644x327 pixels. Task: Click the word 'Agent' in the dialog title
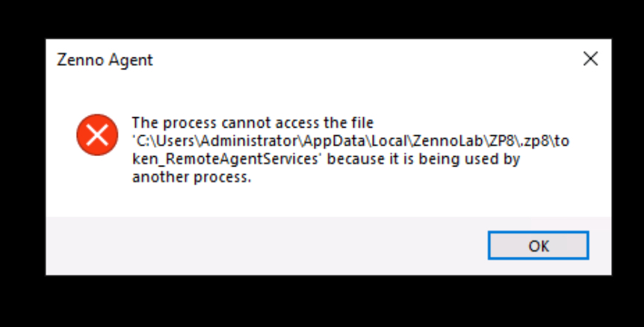coord(130,60)
